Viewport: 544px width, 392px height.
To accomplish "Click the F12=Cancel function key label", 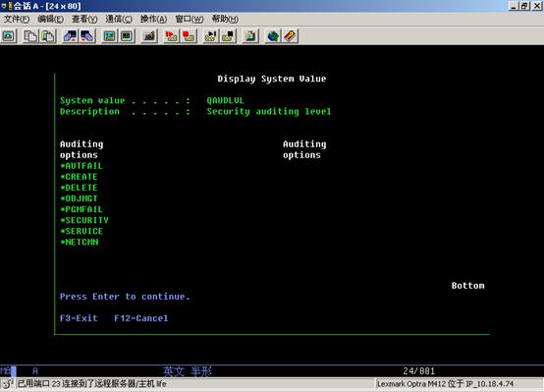I will point(141,318).
